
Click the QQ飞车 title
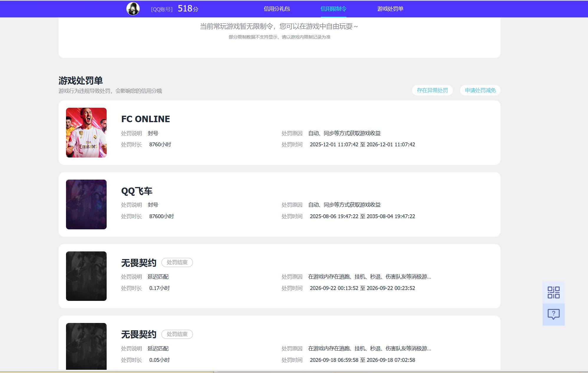tap(137, 191)
